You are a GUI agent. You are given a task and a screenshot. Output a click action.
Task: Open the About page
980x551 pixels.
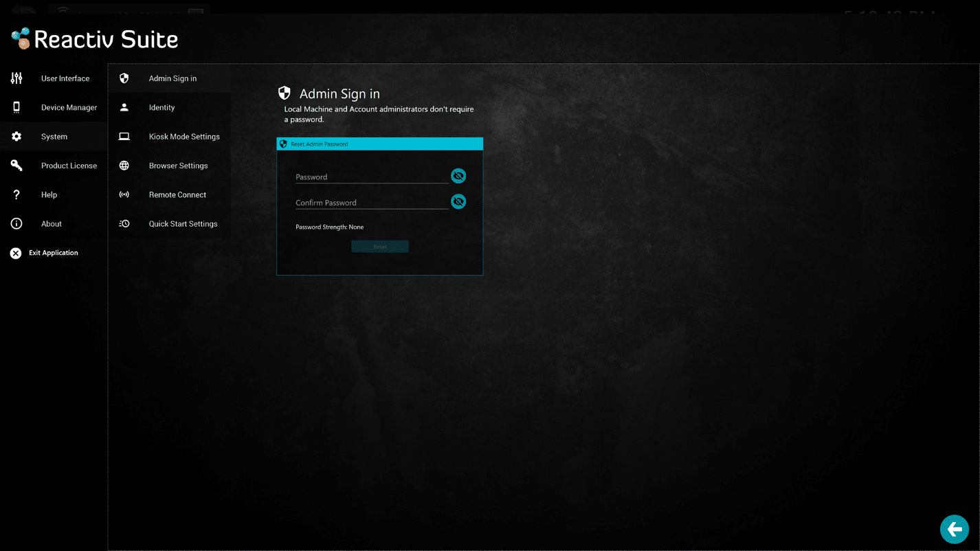[x=54, y=224]
